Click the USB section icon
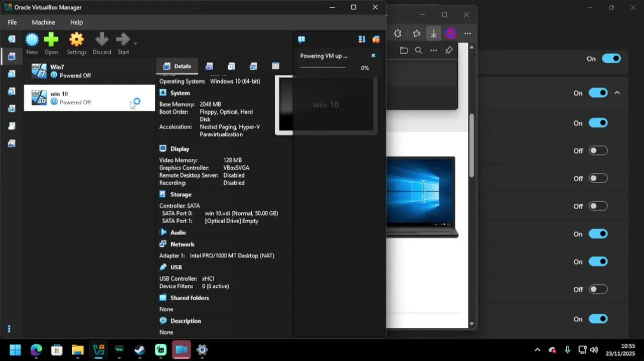The image size is (644, 361). point(163,267)
